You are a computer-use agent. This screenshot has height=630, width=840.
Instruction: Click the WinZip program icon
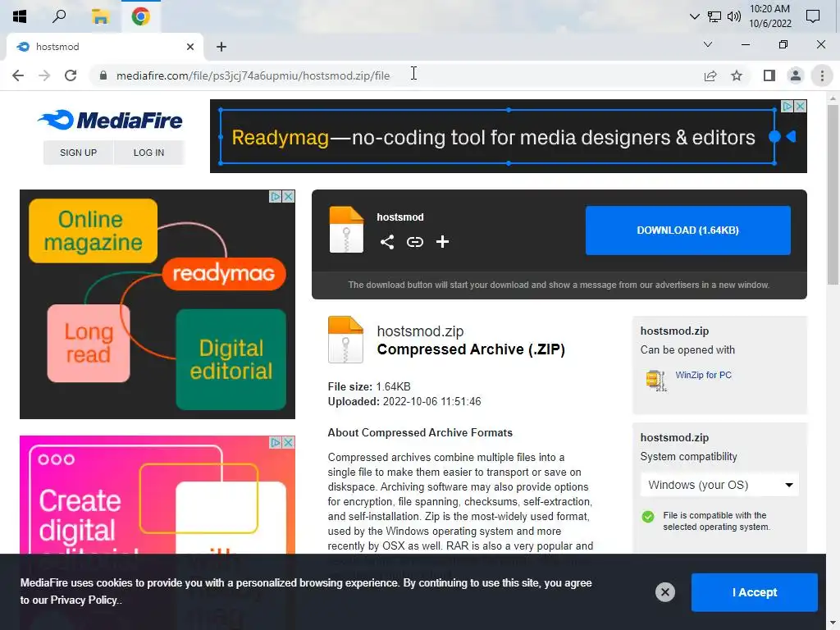655,381
